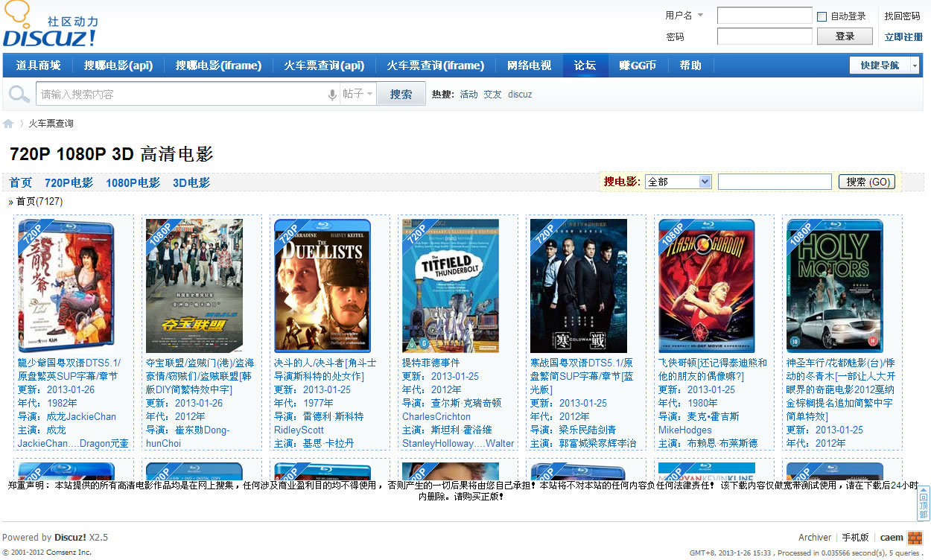
Task: Click the 立即注册 register link
Action: (903, 37)
